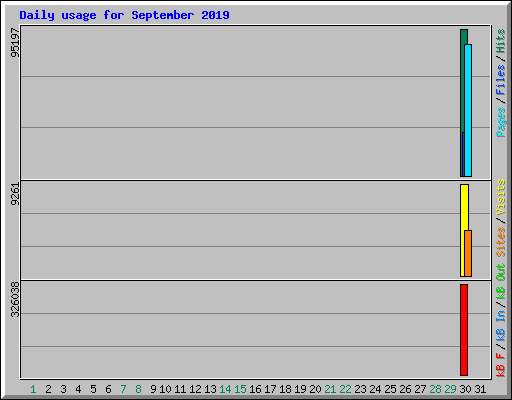Click the cyan Pages bar for day 30

click(468, 110)
